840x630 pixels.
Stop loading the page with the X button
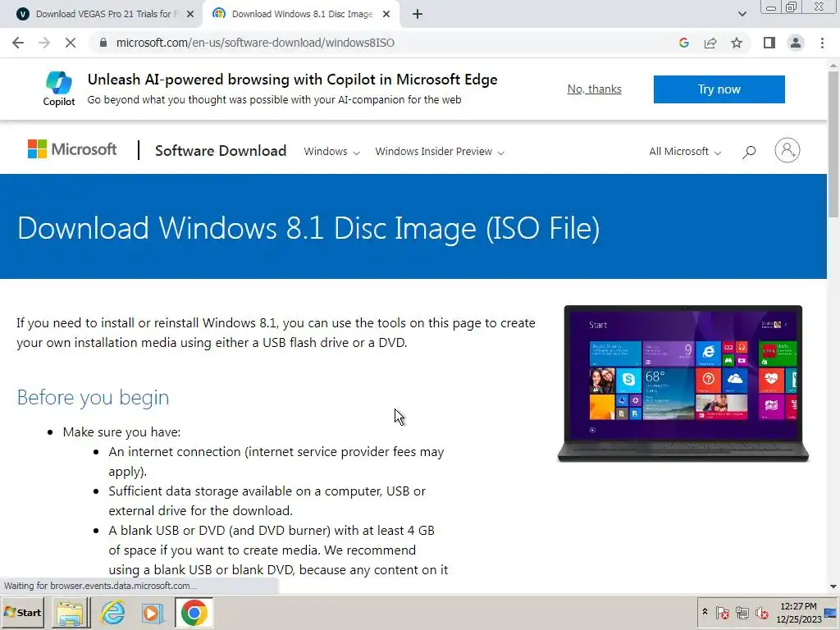(x=71, y=43)
